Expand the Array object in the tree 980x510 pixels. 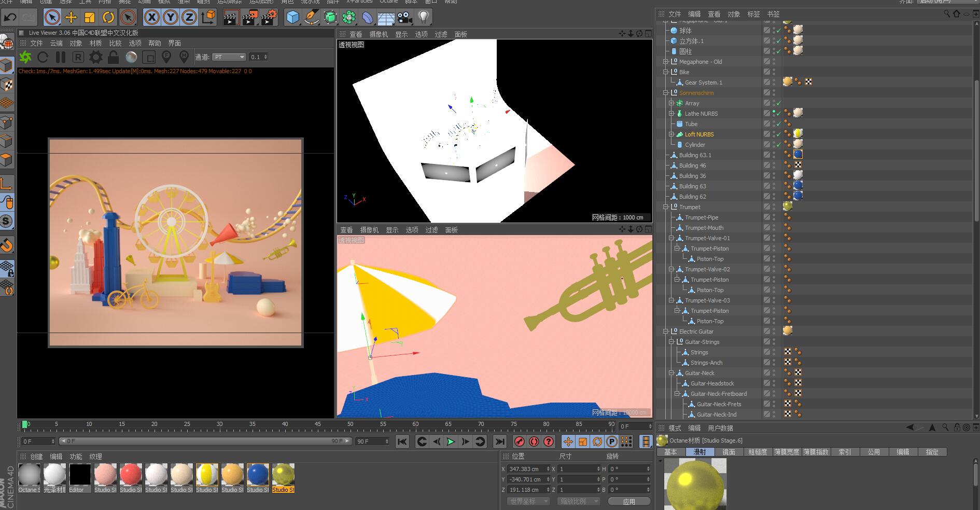tap(671, 103)
